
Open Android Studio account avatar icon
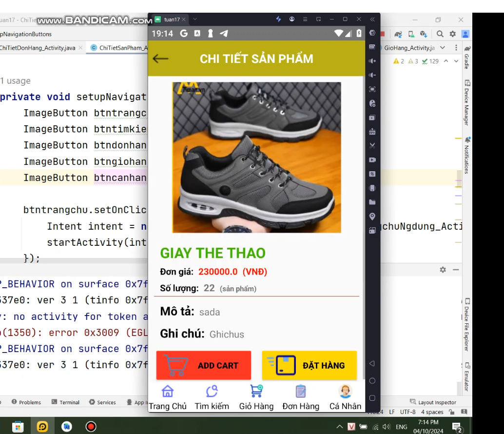coord(465,34)
